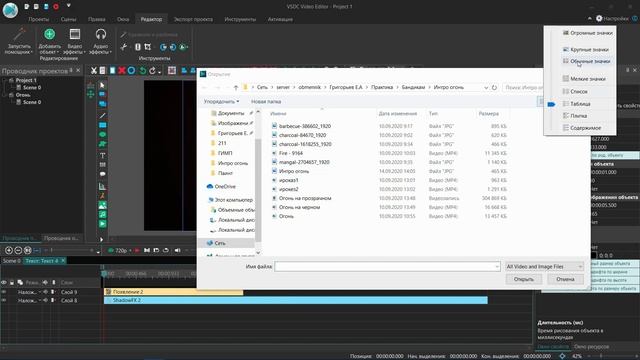Screen dimensions: 640x360
Task: Click the red record button in timeline
Action: click(x=137, y=250)
